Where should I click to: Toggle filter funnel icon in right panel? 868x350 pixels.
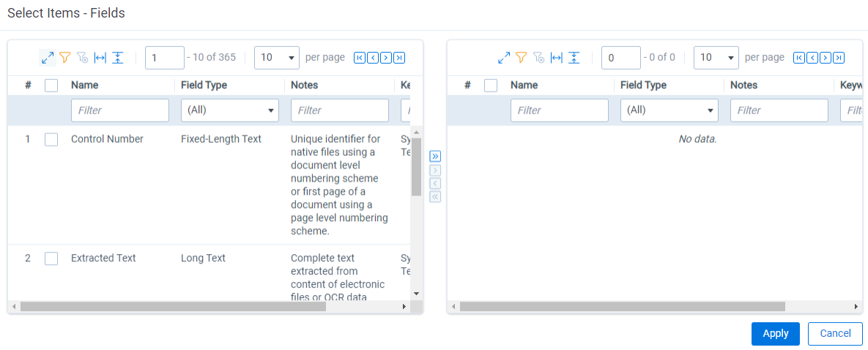521,57
